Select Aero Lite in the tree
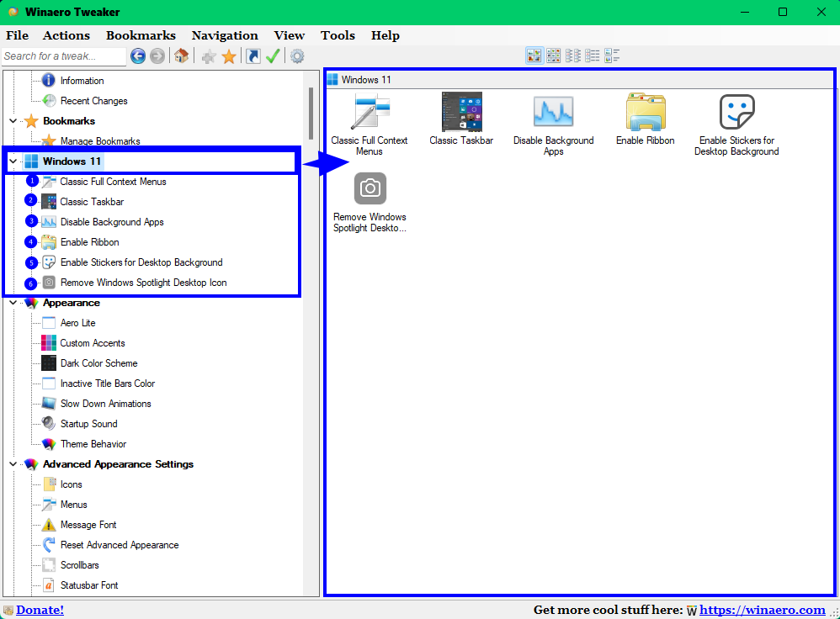 pyautogui.click(x=77, y=323)
